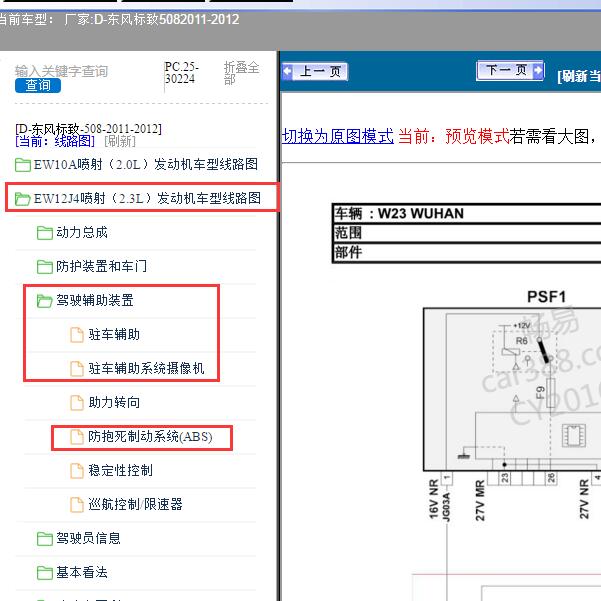Go to next page with 下一页

[510, 70]
